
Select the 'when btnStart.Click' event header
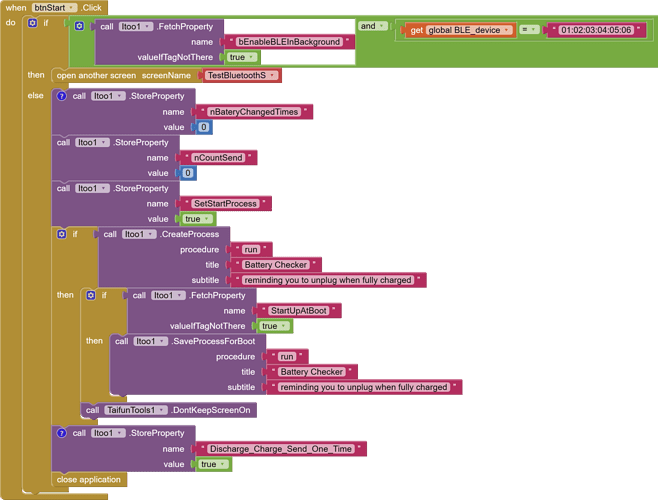pos(54,8)
